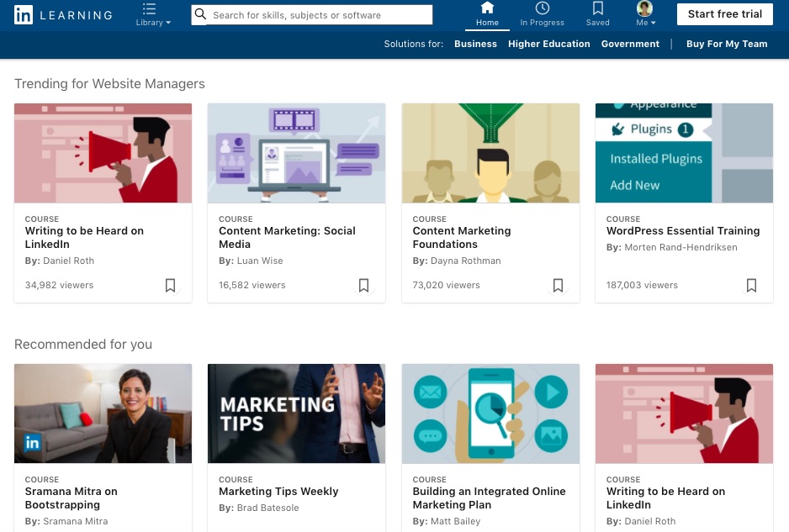This screenshot has height=532, width=789.
Task: Bookmark the WordPress Essential Training course
Action: 750,286
